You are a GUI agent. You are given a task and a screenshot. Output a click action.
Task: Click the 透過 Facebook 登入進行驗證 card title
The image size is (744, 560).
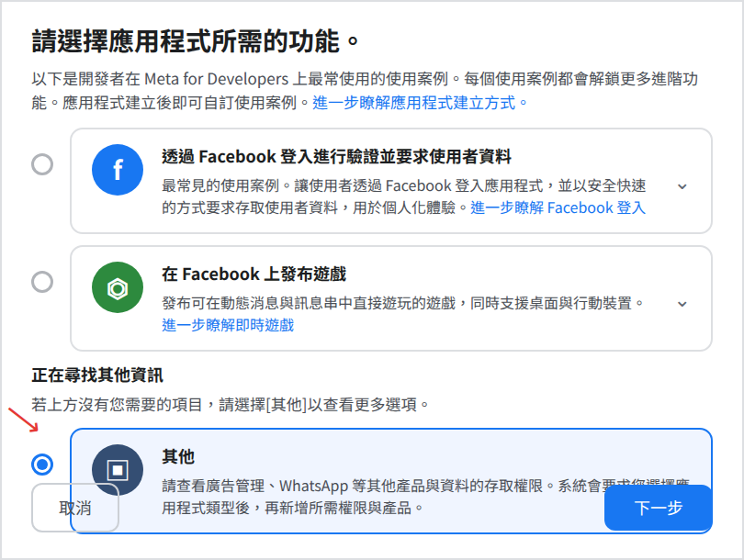336,156
